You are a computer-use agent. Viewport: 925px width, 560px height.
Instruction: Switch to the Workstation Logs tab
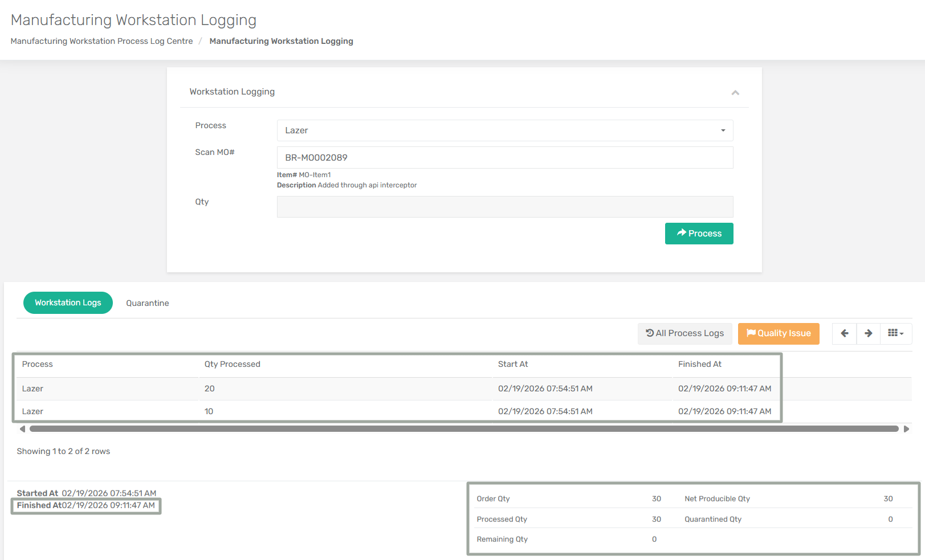68,303
